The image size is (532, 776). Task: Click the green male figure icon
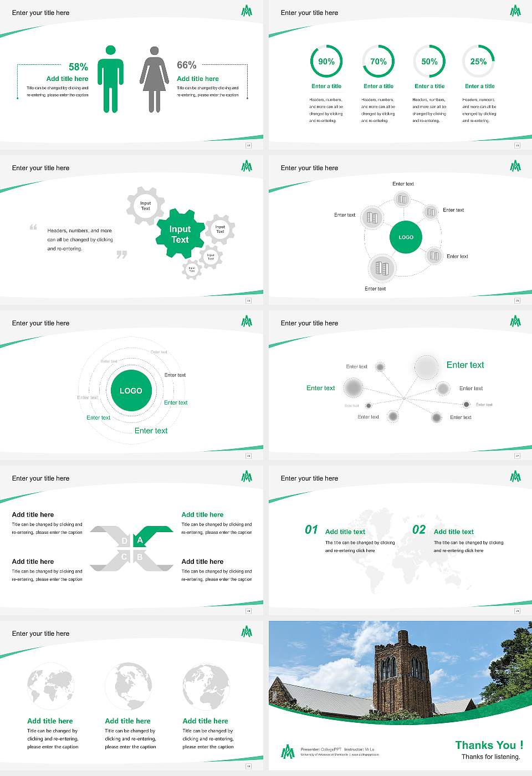pyautogui.click(x=110, y=79)
